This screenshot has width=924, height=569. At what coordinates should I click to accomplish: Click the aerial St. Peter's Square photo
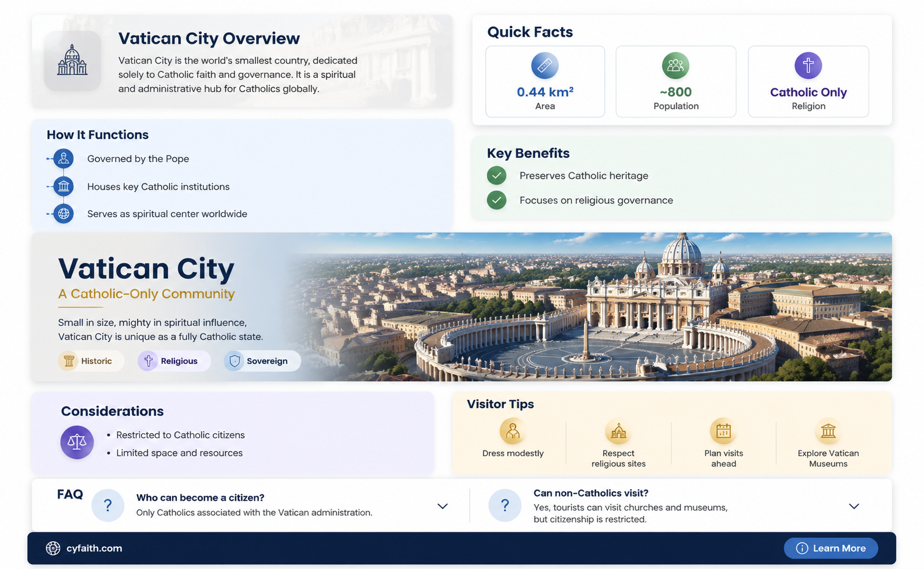click(595, 306)
